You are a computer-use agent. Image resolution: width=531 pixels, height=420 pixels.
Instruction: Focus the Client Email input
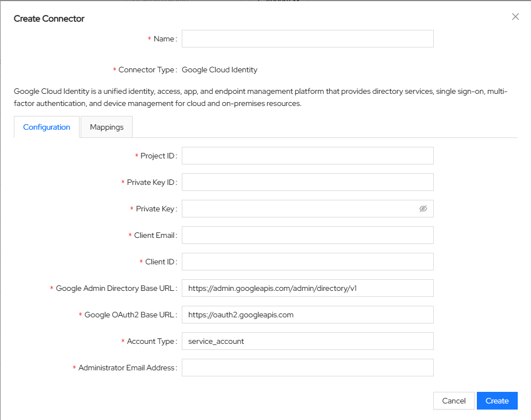307,235
